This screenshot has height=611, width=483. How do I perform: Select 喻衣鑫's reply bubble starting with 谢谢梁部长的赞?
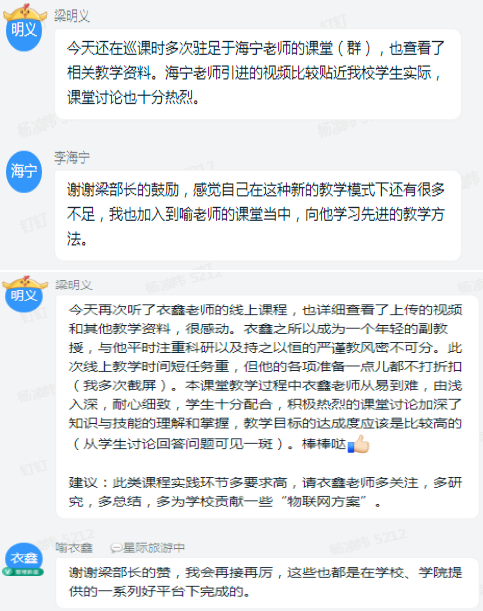tap(267, 582)
